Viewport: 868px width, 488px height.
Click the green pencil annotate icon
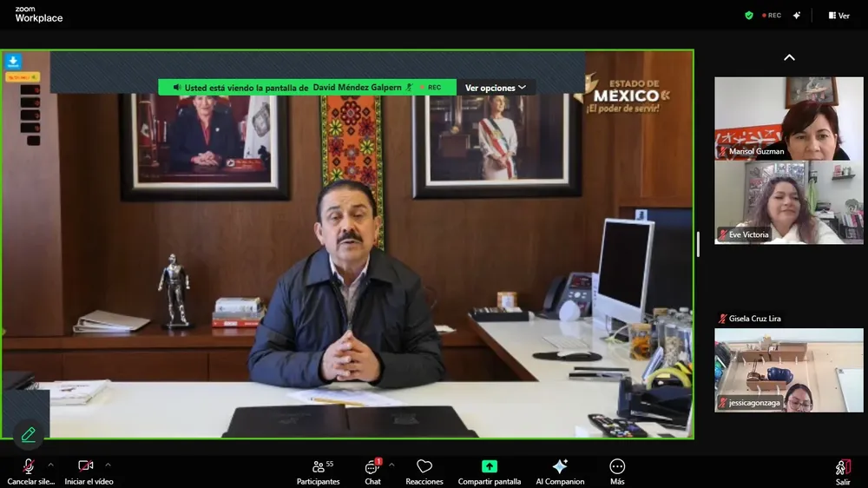(29, 434)
